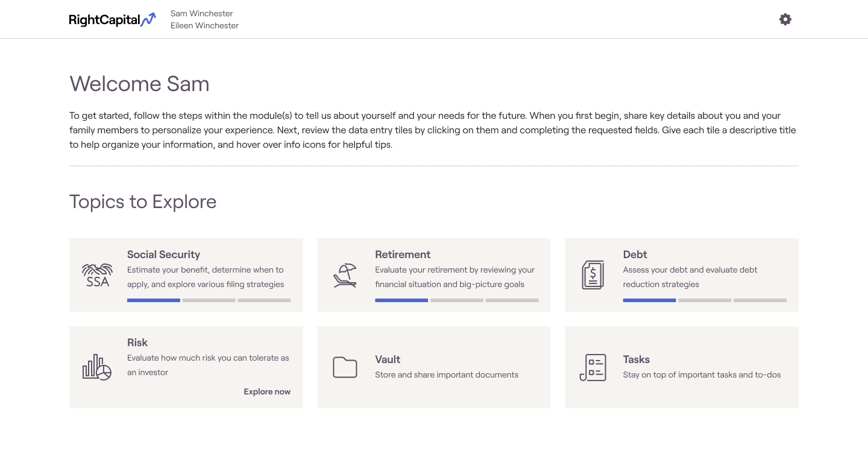Select client name Sam Winchester in header
This screenshot has height=468, width=868.
pos(201,13)
